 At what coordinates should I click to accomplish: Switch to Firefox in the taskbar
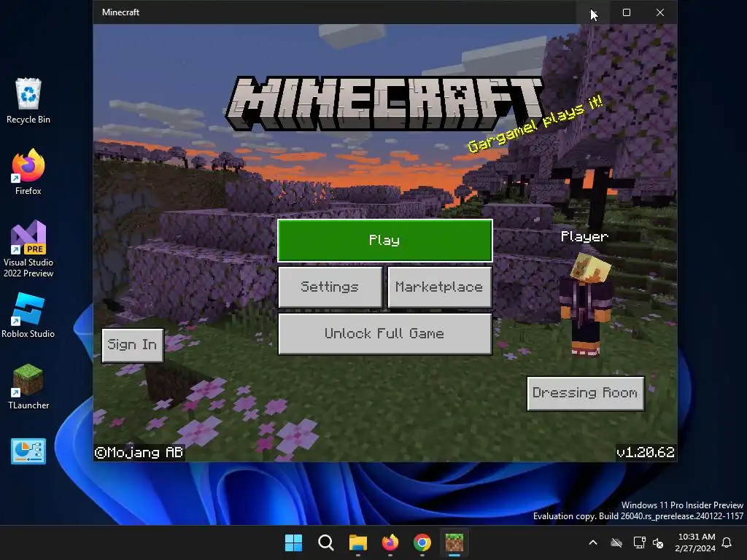tap(390, 542)
